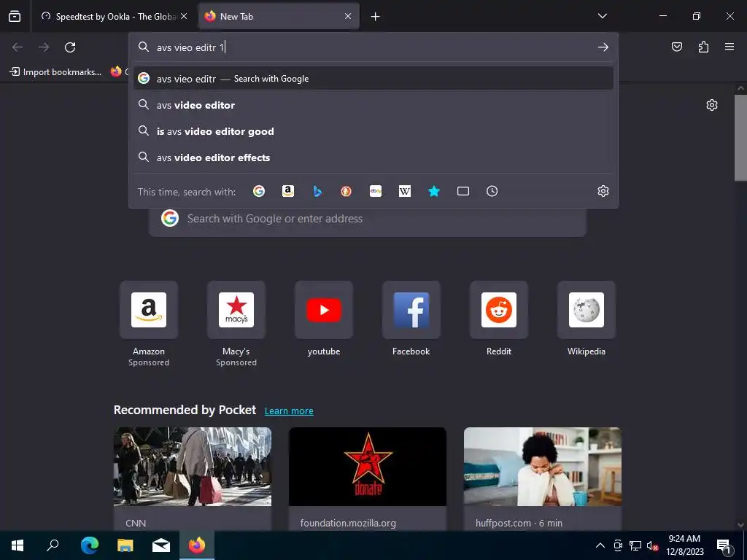747x560 pixels.
Task: Choose 'avs video editor' suggestion
Action: [373, 105]
